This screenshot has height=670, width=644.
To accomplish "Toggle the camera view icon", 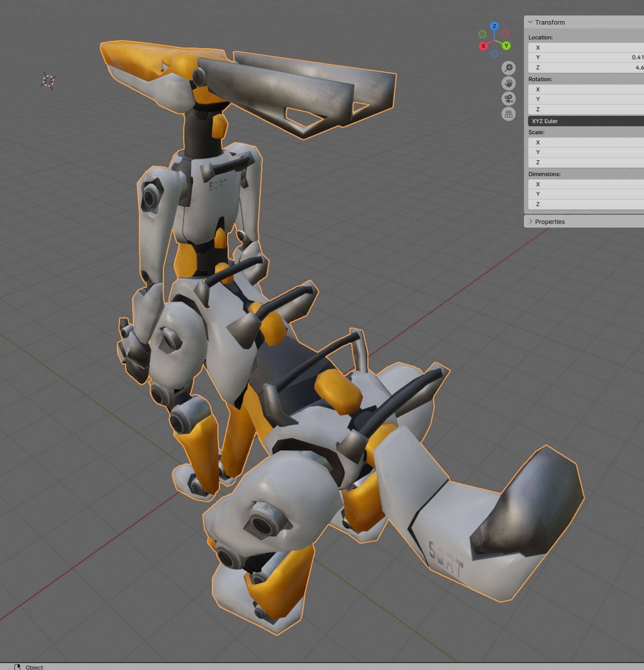I will tap(509, 98).
